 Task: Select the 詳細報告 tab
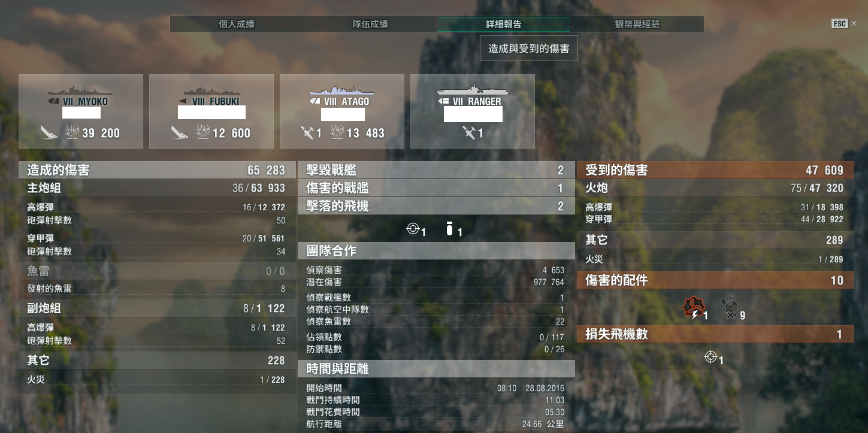click(x=503, y=25)
